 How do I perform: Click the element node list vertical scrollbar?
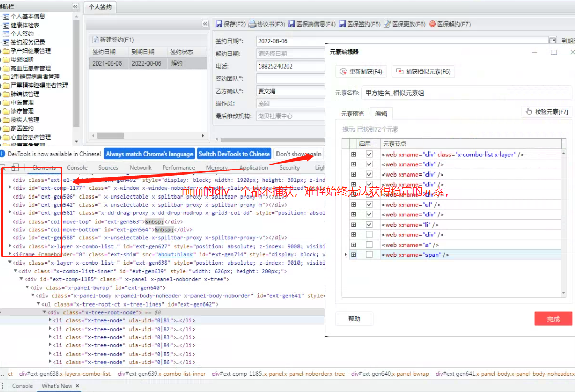point(564,223)
